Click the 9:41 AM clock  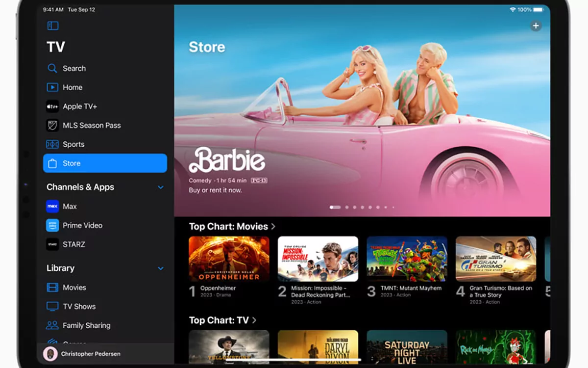(53, 9)
